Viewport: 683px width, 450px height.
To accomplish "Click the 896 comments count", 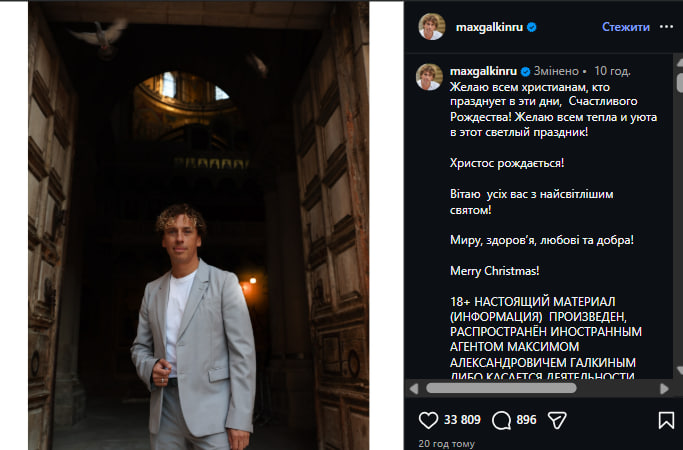I will 526,420.
